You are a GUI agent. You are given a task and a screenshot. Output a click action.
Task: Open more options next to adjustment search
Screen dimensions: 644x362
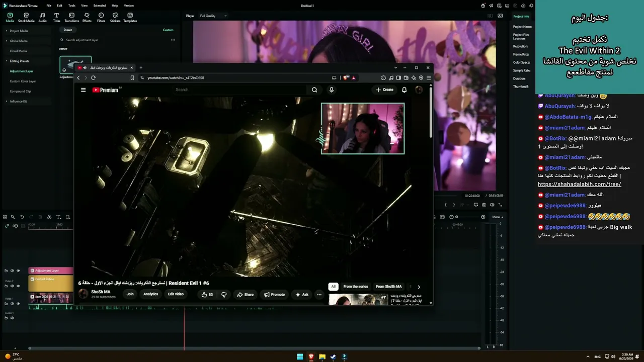tap(173, 40)
